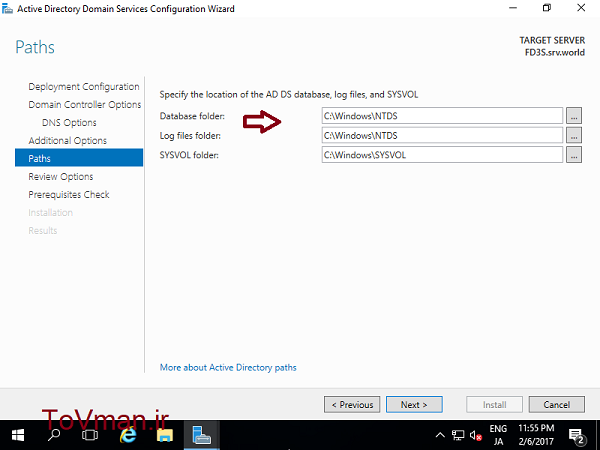
Task: Close the wizard window
Action: [581, 8]
